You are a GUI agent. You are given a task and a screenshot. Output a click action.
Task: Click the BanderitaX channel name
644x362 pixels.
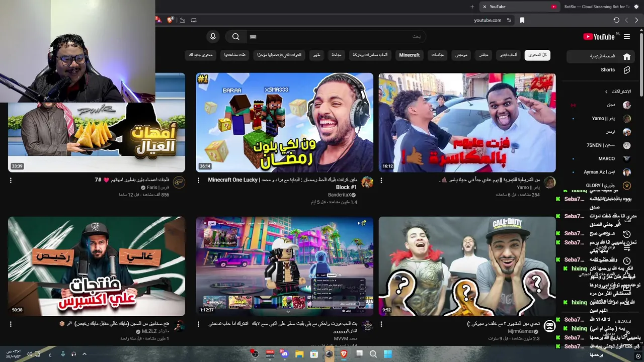coord(340,195)
